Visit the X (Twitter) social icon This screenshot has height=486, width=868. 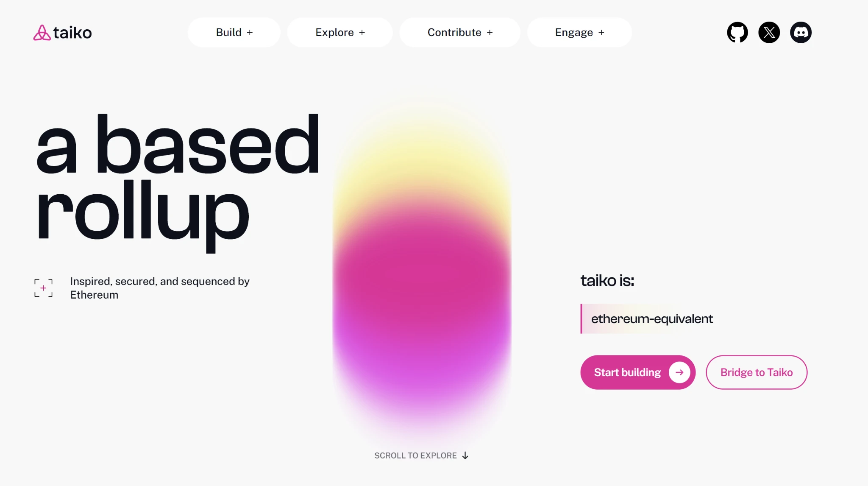tap(769, 32)
